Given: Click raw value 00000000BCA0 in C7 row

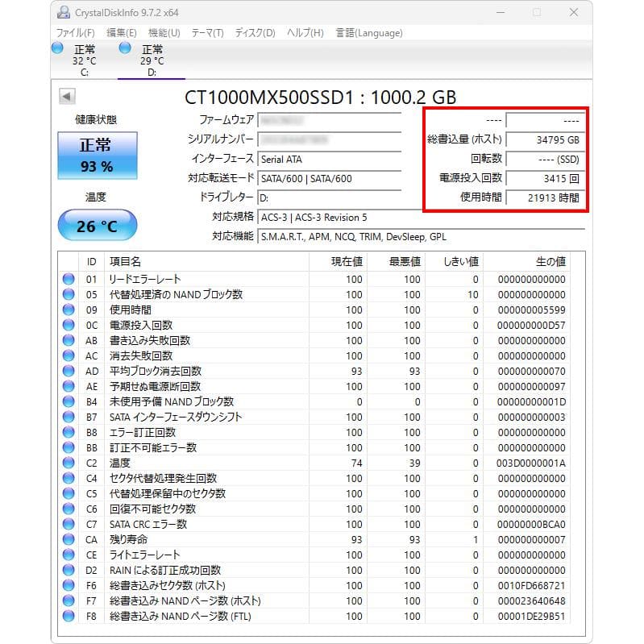Looking at the screenshot, I should click(x=531, y=525).
